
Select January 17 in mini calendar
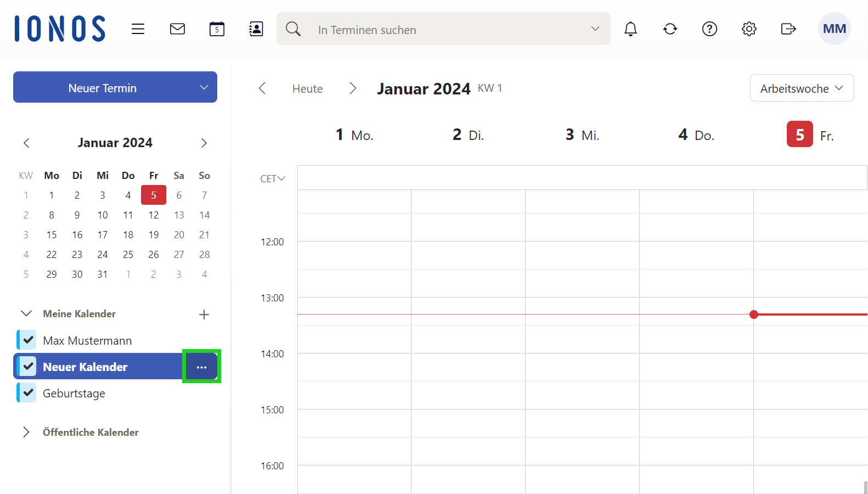[x=103, y=235]
